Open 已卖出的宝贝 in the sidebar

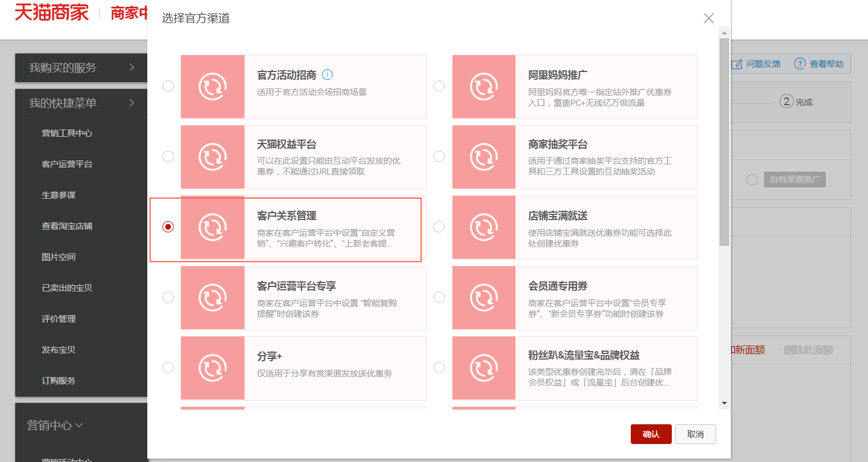coord(67,288)
